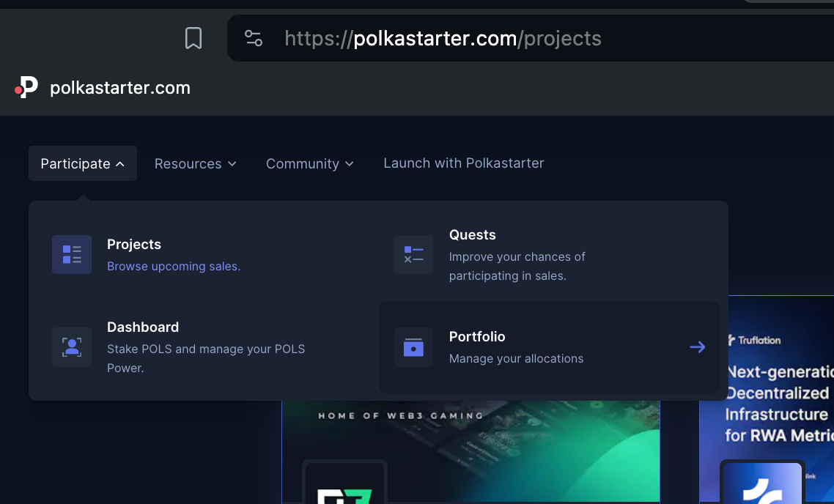834x504 pixels.
Task: Expand the Community dropdown menu
Action: pos(309,164)
